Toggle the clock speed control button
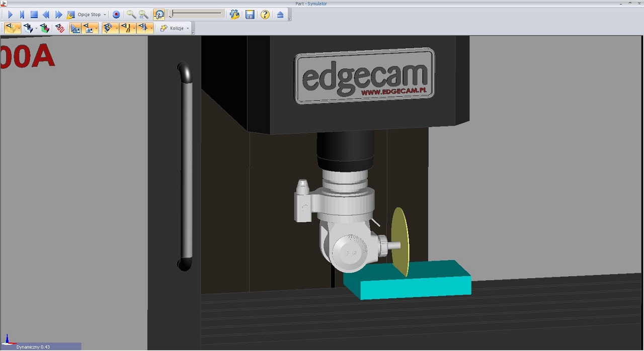 (x=159, y=15)
